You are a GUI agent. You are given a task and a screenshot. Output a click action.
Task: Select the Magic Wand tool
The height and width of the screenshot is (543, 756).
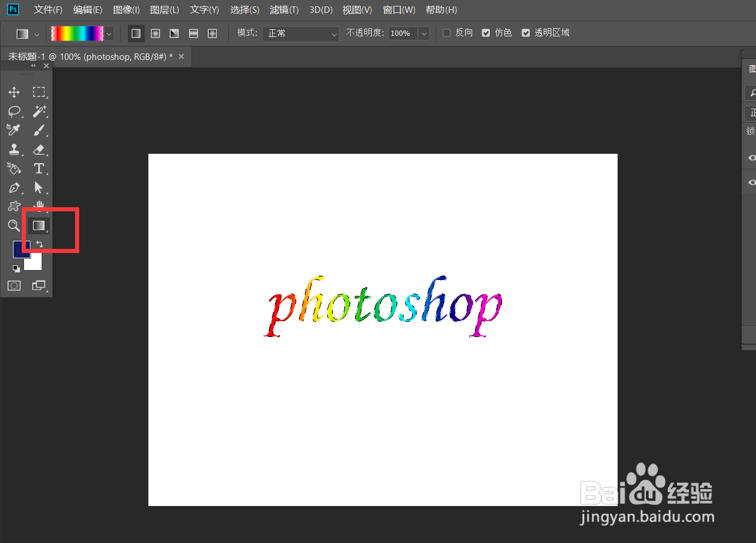(x=39, y=112)
